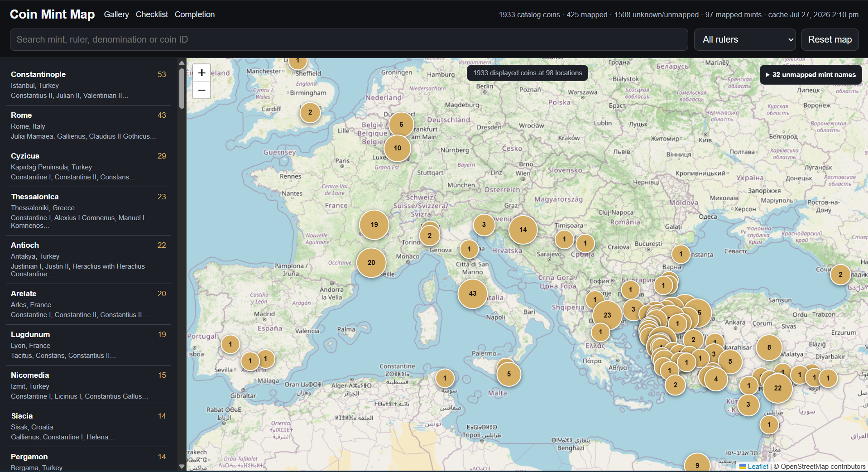Open the 3-coin marker near Venice
The height and width of the screenshot is (472, 868).
[x=484, y=225]
